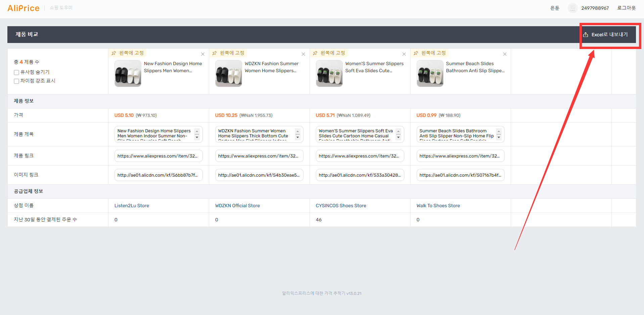Pin Summer Beach Slides product to left

pos(430,53)
